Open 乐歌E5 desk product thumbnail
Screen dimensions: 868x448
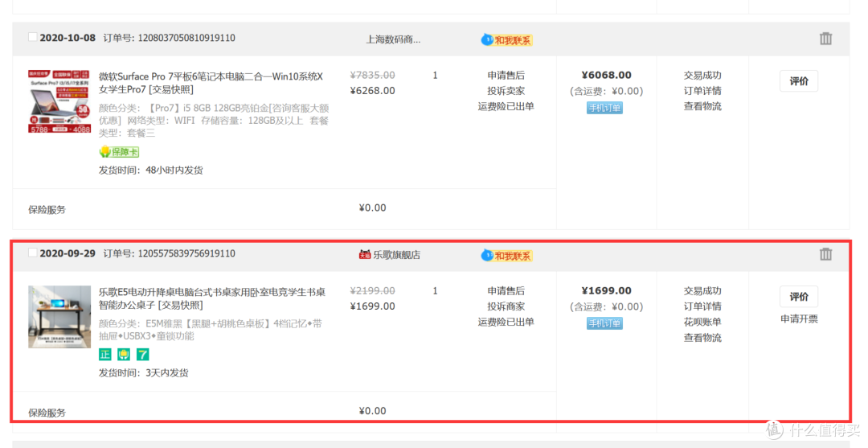click(59, 317)
